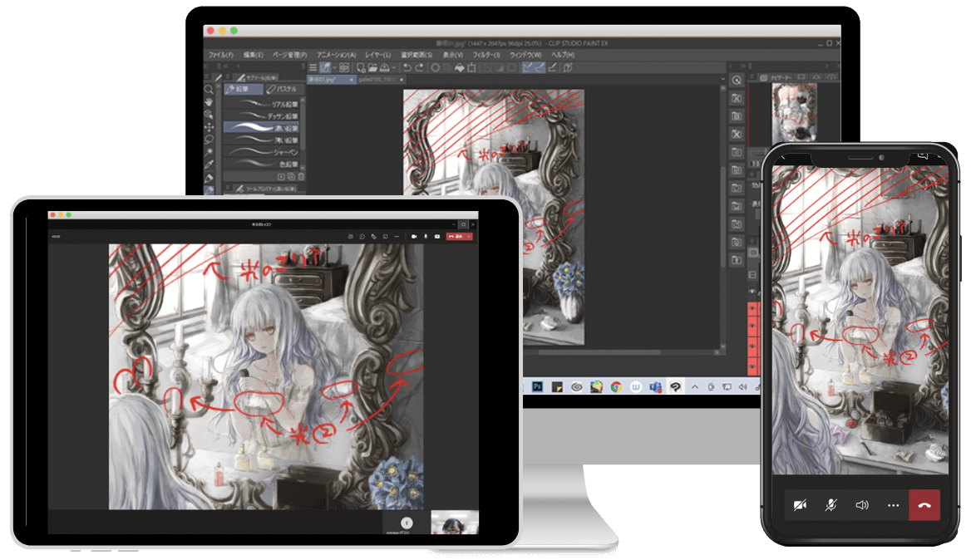Toggle speaker on phone call
Viewport: 971px width, 560px height.
tap(862, 505)
